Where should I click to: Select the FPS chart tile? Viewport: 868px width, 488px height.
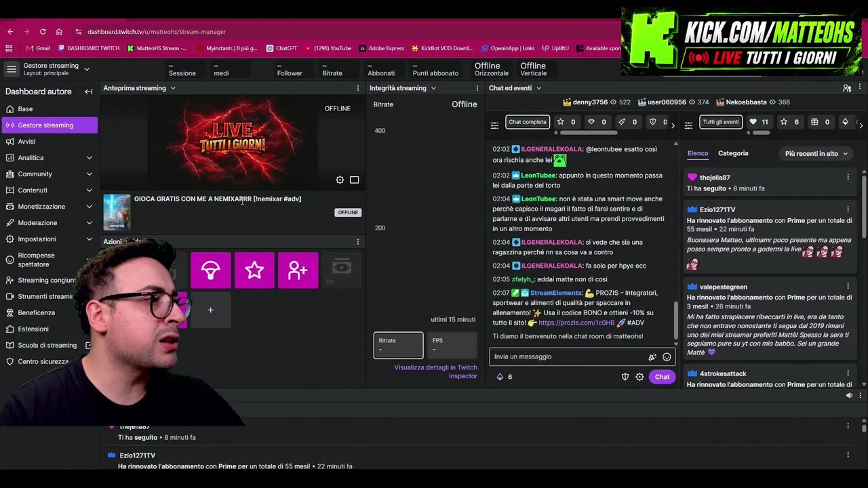tap(452, 345)
